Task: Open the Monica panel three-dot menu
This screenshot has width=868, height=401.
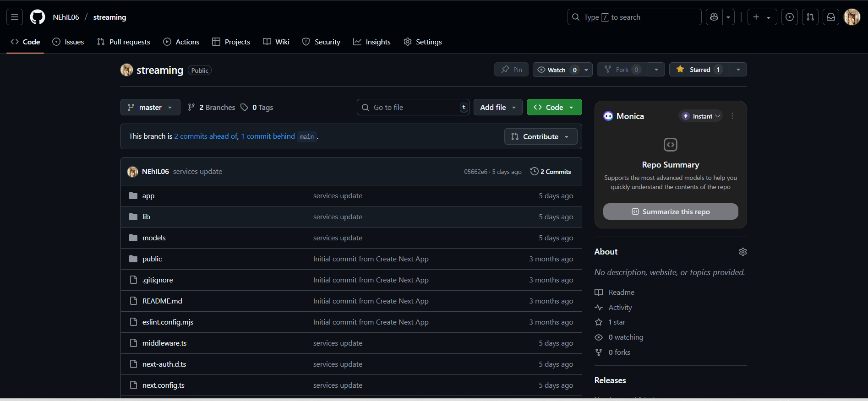Action: pyautogui.click(x=732, y=116)
